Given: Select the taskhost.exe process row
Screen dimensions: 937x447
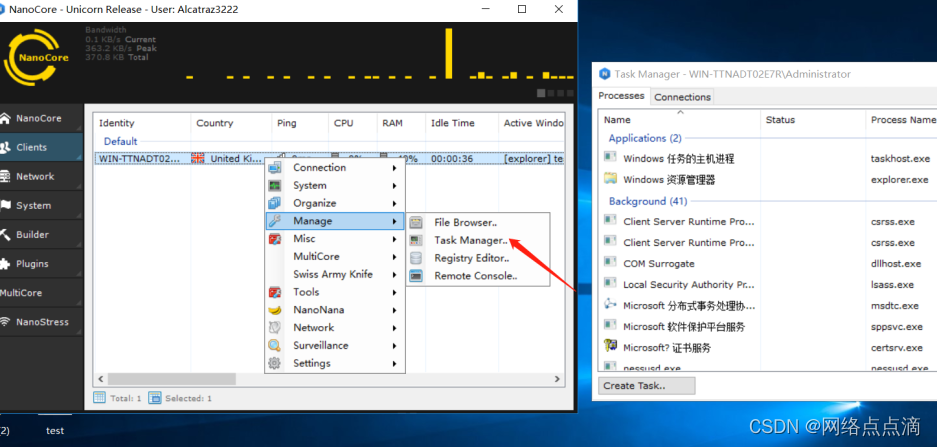Looking at the screenshot, I should click(x=767, y=158).
